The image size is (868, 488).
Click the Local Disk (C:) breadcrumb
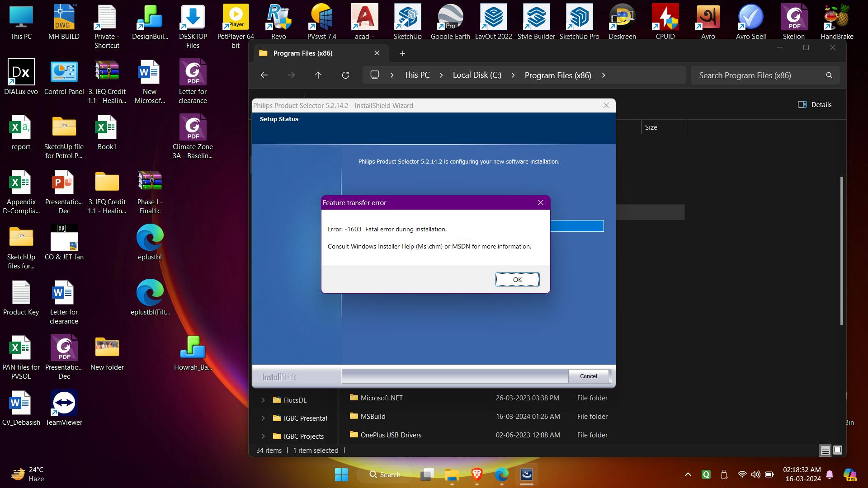(477, 75)
